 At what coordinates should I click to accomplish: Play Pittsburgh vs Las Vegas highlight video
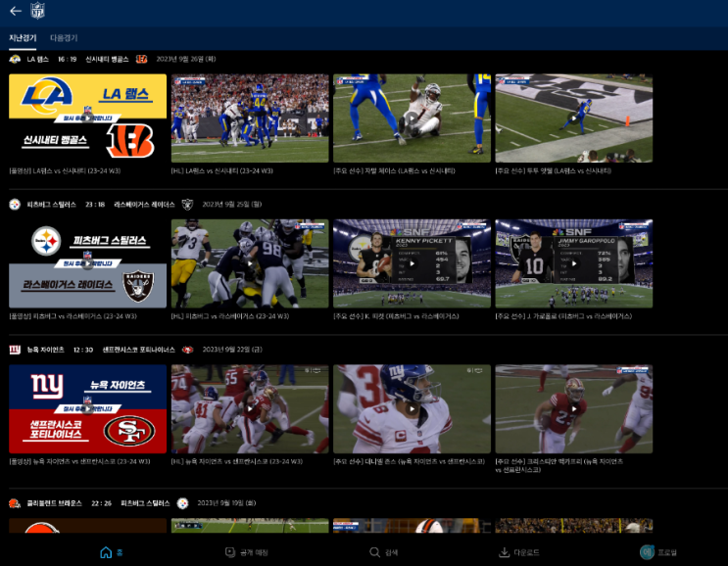click(250, 263)
